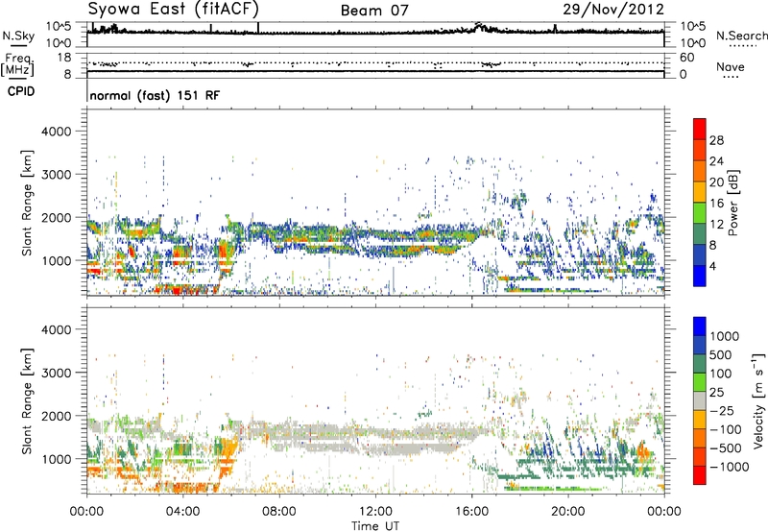Screen dimensions: 768x532
Task: Click the "500" label on Velocity colorbar
Action: (721, 354)
